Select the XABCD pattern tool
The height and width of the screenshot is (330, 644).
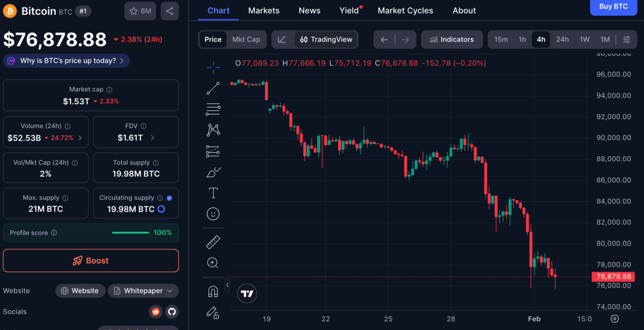[213, 130]
